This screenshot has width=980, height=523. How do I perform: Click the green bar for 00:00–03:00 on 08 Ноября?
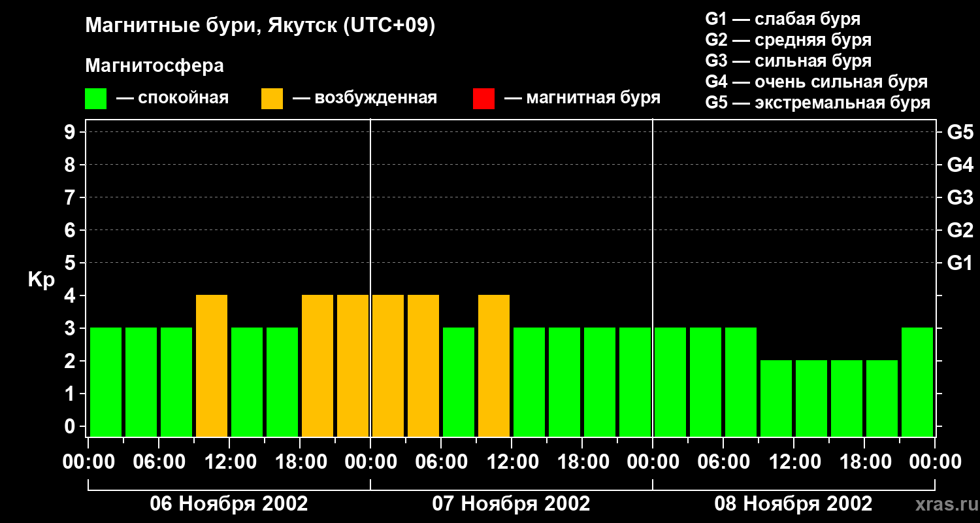coord(670,382)
